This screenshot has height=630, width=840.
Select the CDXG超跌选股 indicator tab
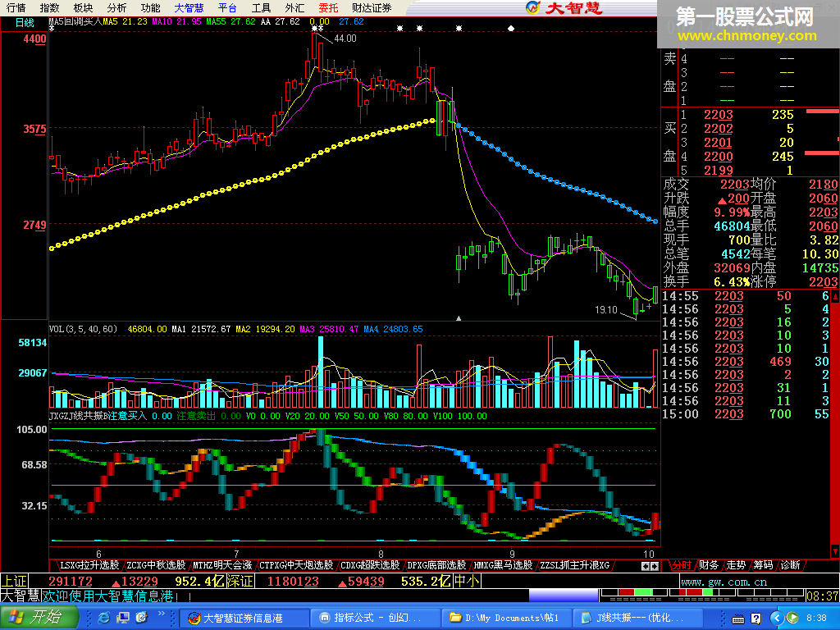(x=370, y=565)
